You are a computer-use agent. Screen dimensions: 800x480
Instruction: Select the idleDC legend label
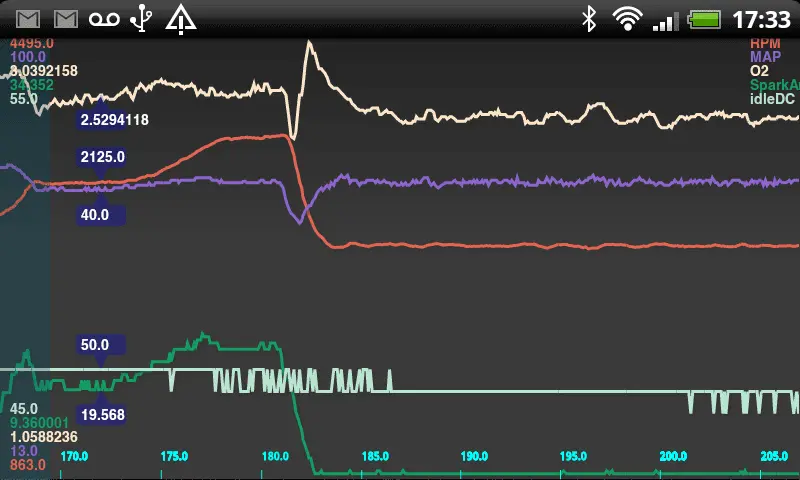point(772,99)
